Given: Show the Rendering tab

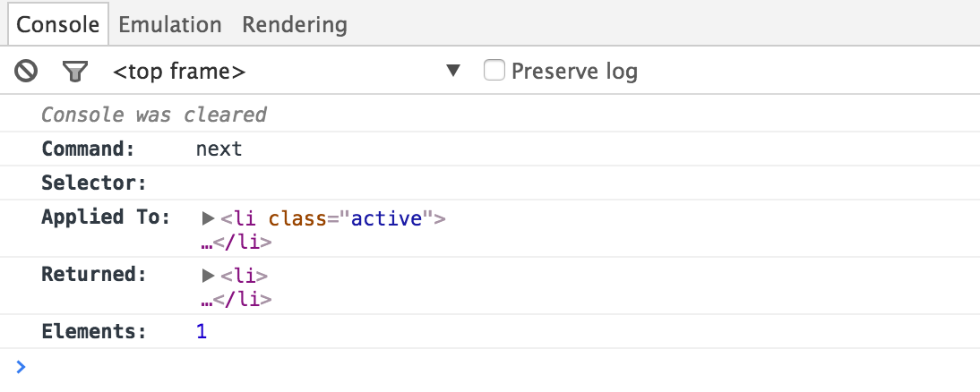Looking at the screenshot, I should pyautogui.click(x=295, y=24).
